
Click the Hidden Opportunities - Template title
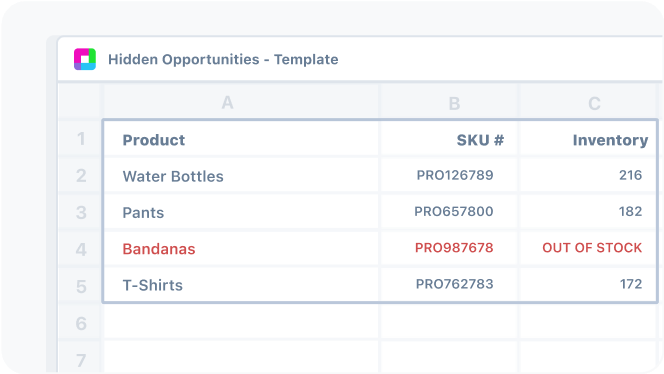(x=223, y=59)
